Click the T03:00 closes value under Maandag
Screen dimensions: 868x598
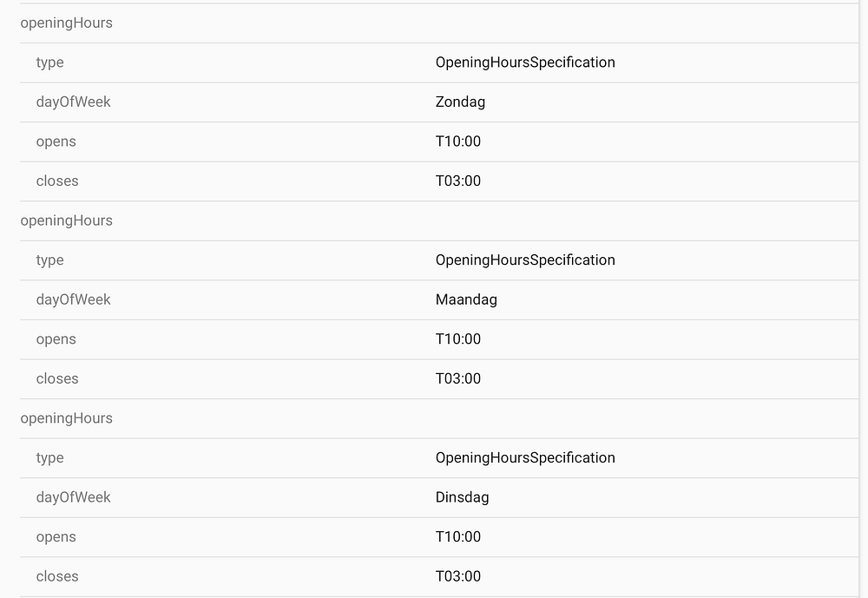(458, 378)
